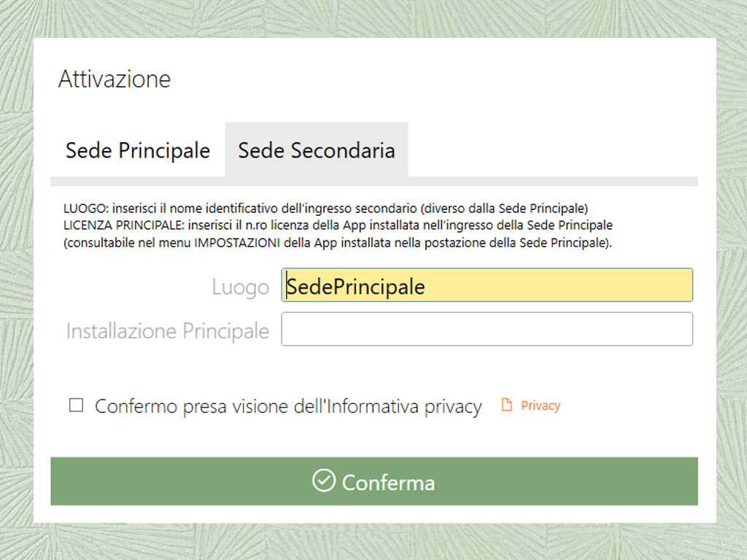This screenshot has width=747, height=560.
Task: Click the empty white area right of the Privacy link
Action: (629, 405)
